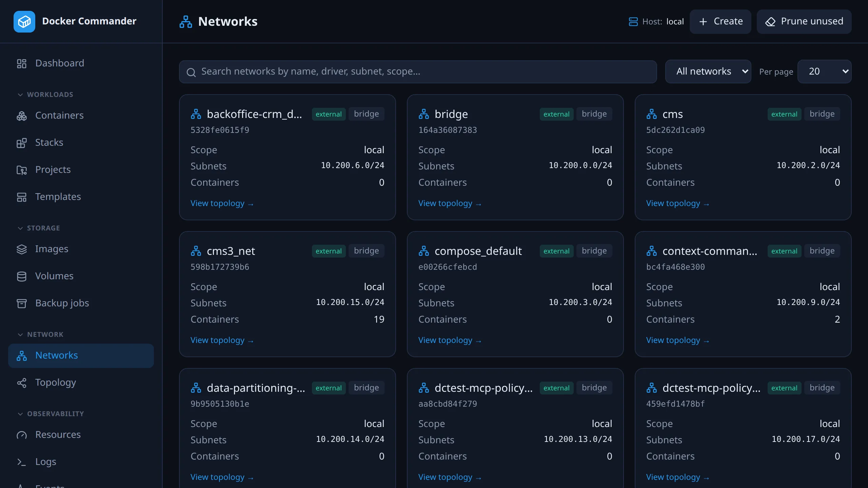Click the external badge on the compose_default card
868x488 pixels.
556,251
